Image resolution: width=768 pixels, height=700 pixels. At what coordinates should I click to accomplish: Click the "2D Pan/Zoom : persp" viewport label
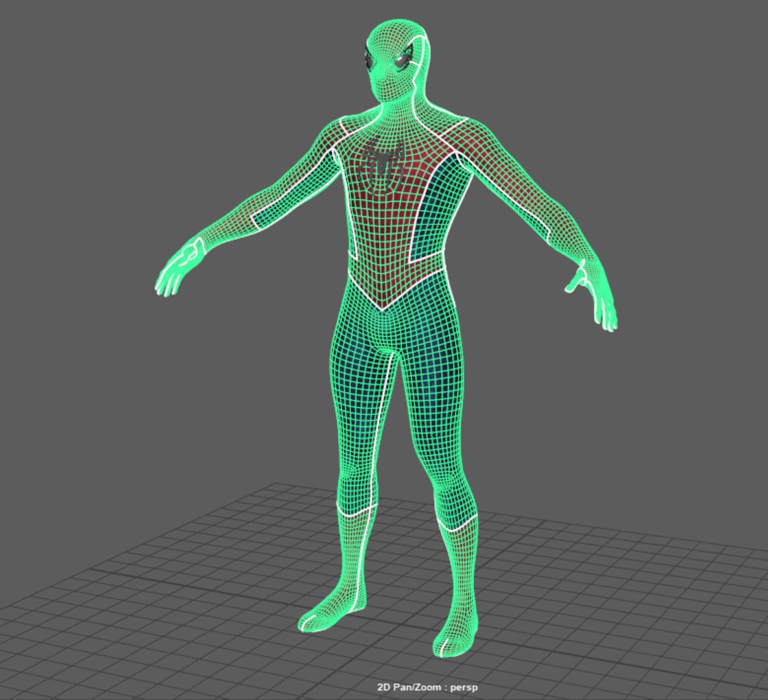pyautogui.click(x=427, y=687)
